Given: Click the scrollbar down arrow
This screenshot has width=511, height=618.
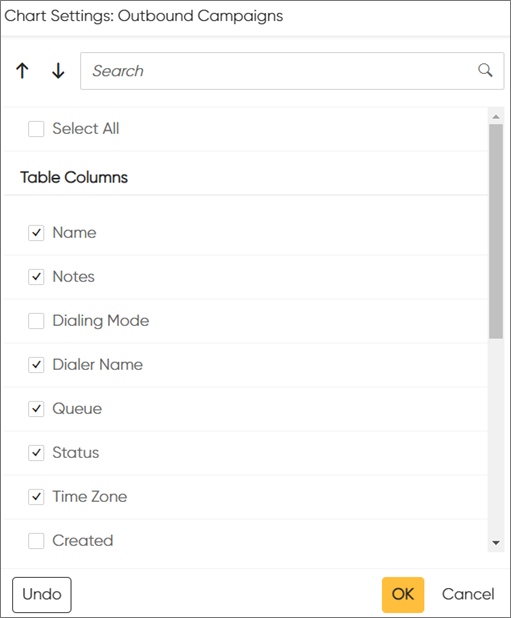Looking at the screenshot, I should (496, 543).
